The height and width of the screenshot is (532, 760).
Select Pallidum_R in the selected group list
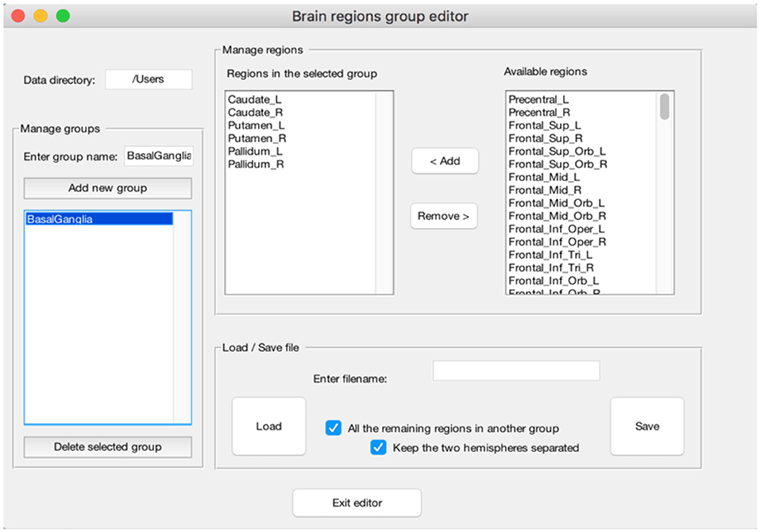click(x=300, y=164)
